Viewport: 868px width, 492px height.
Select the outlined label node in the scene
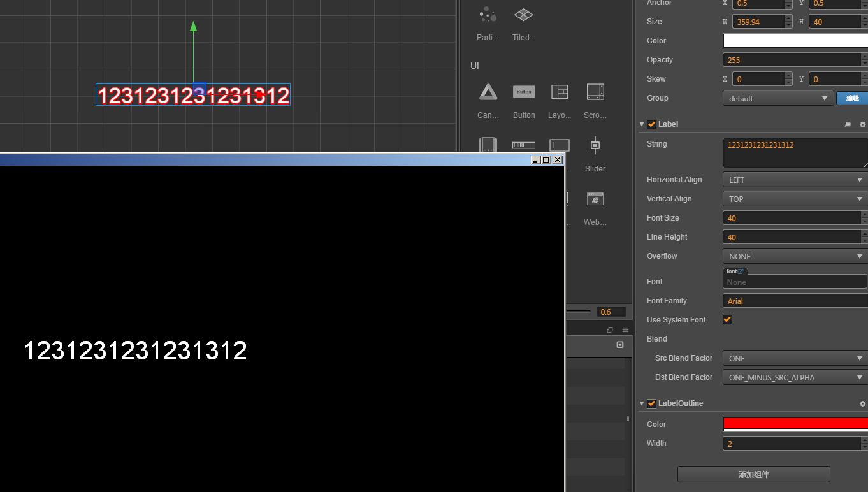[194, 96]
